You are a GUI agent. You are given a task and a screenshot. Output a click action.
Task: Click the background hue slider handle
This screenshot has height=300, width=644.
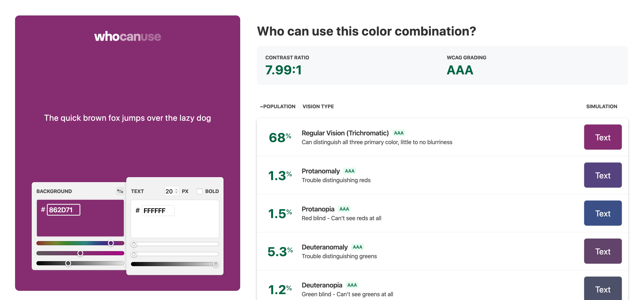point(111,243)
